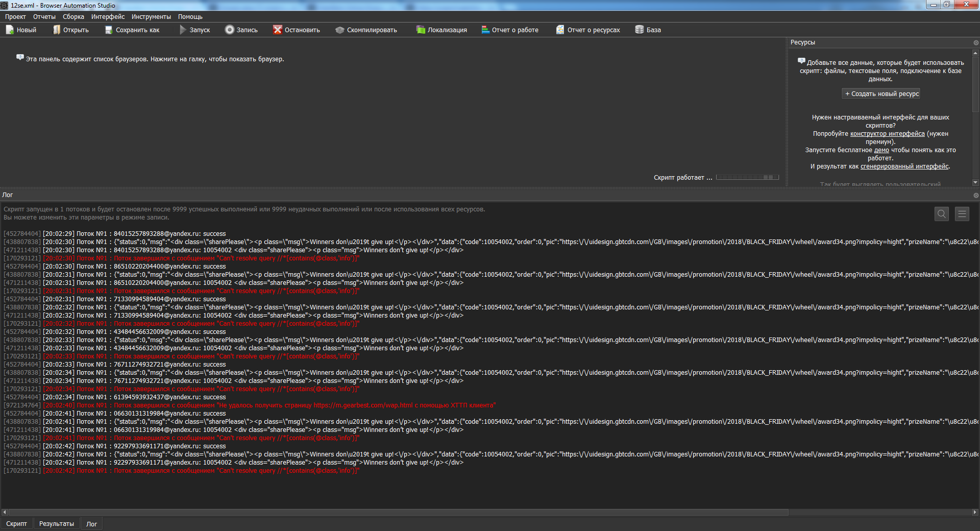This screenshot has height=531, width=980.
Task: Follow the конструктор интерфейса link
Action: [x=887, y=134]
